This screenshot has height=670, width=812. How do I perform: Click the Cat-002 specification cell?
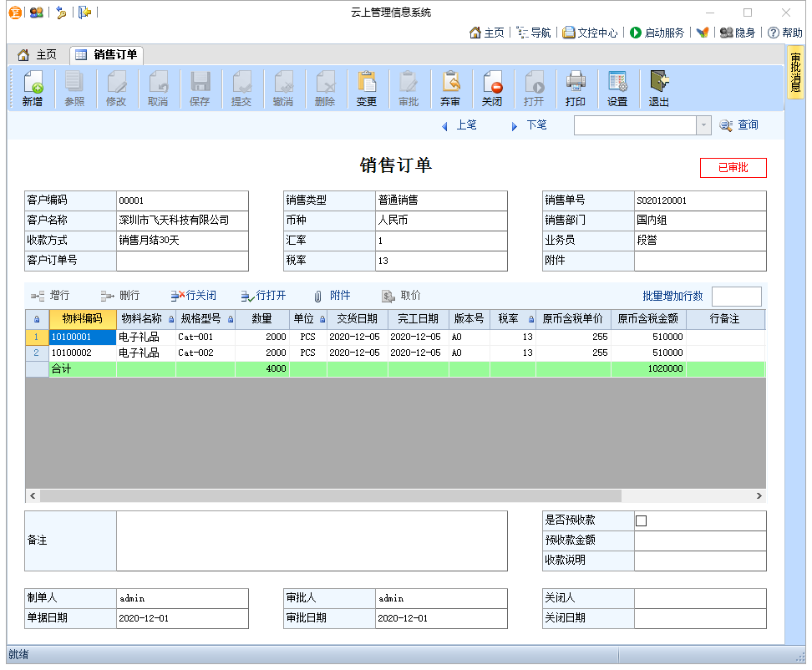[x=206, y=353]
